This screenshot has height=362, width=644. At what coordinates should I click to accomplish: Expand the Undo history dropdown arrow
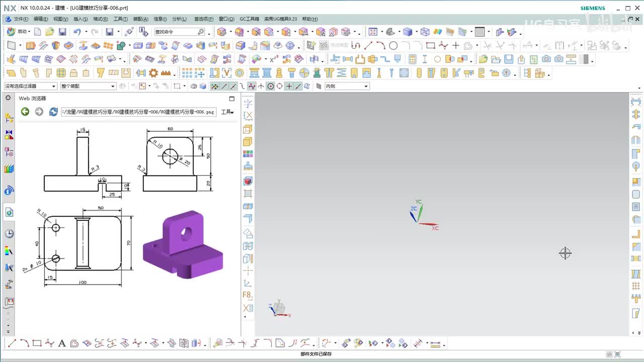click(86, 32)
